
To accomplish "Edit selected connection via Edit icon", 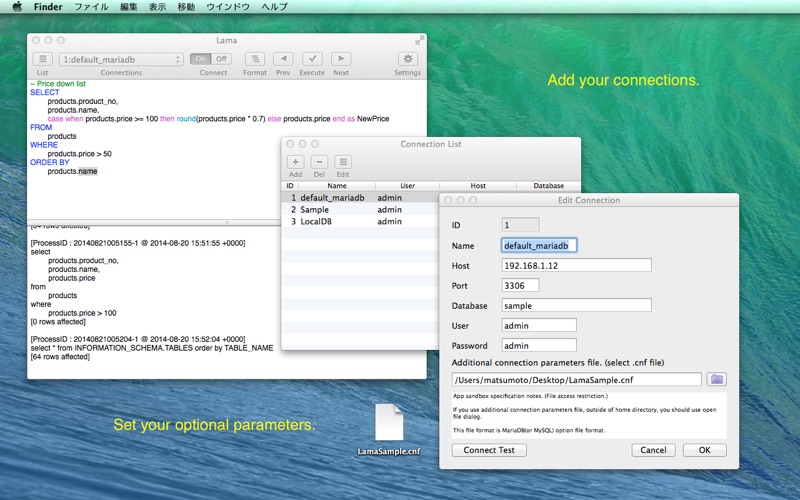I will [343, 162].
